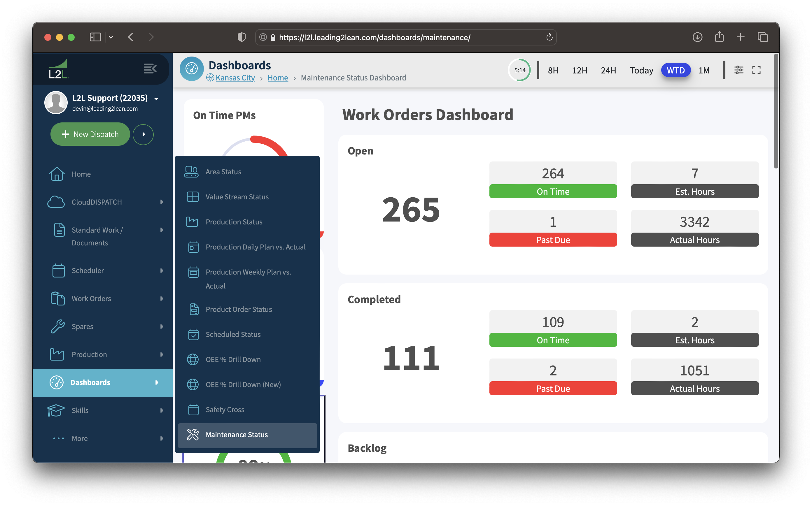Click the Standard Work document icon
Viewport: 812px width, 506px height.
point(59,230)
